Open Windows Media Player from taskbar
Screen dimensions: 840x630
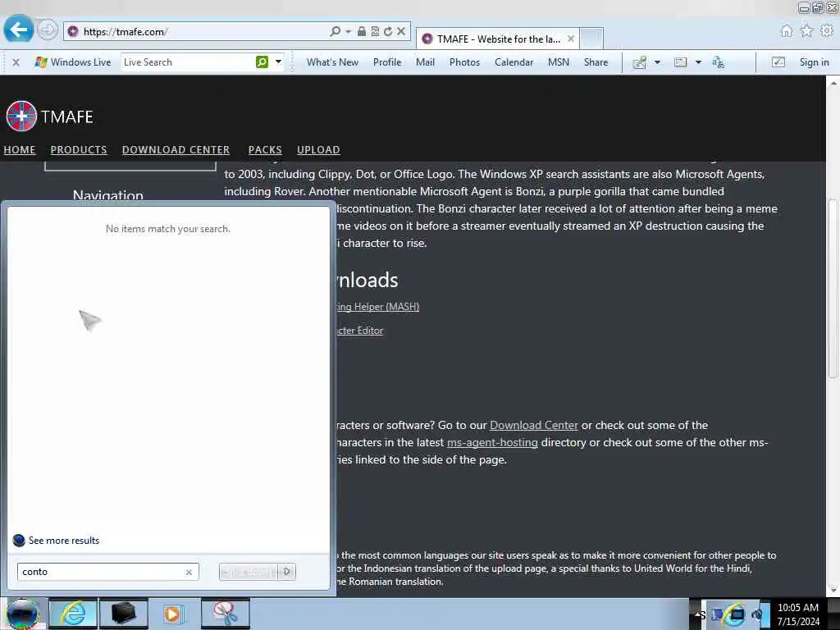[173, 614]
